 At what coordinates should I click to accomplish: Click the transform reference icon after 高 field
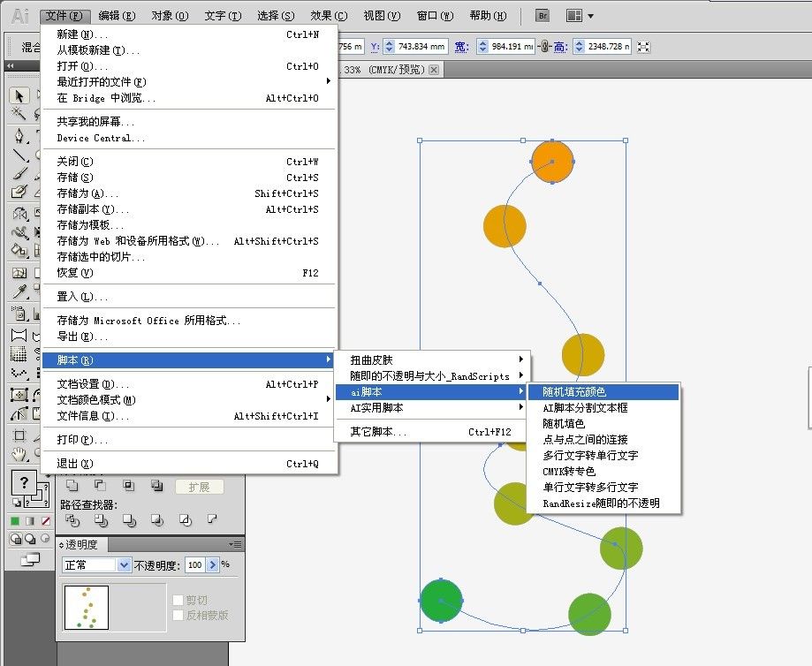(643, 47)
